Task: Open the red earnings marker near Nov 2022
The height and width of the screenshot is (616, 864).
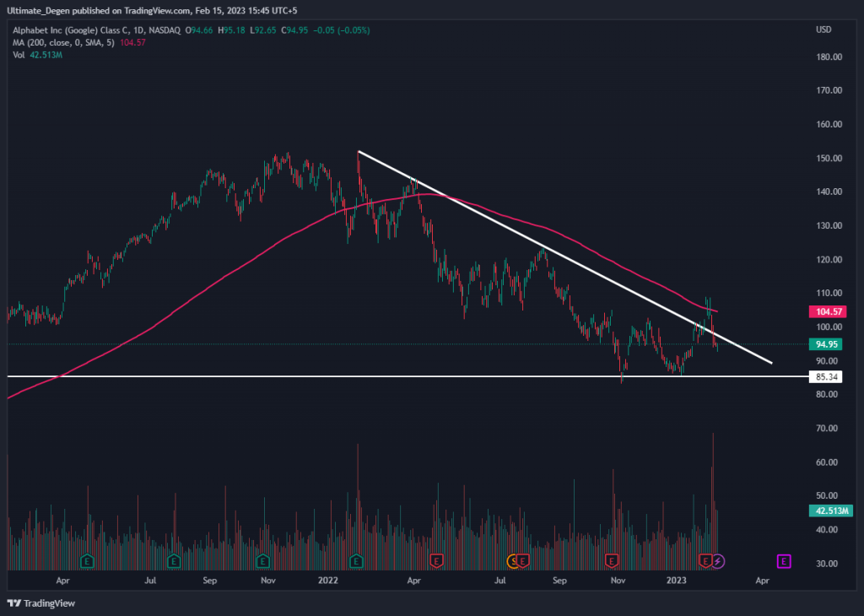Action: 611,561
